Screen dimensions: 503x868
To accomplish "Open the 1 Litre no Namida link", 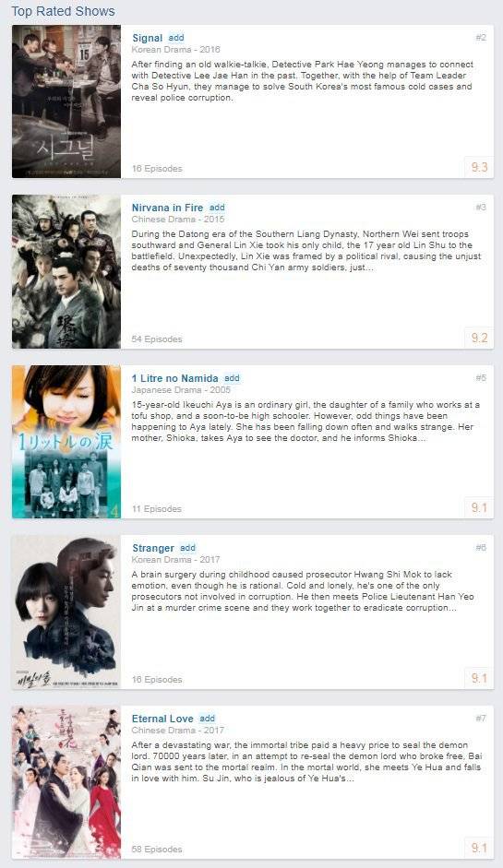I will tap(175, 378).
